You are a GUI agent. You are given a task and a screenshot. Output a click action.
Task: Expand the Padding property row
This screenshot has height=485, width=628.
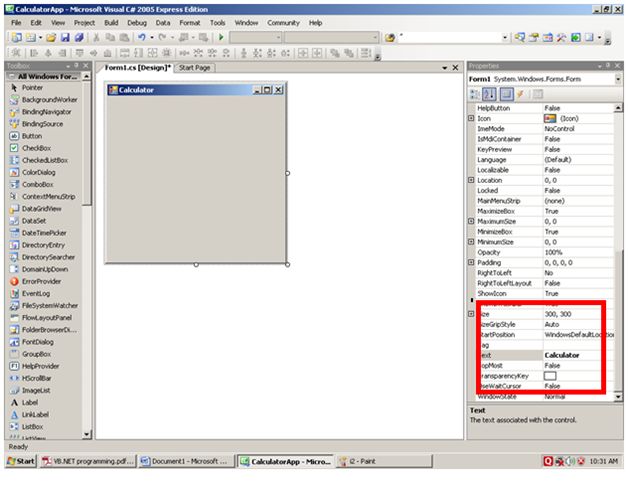[471, 262]
